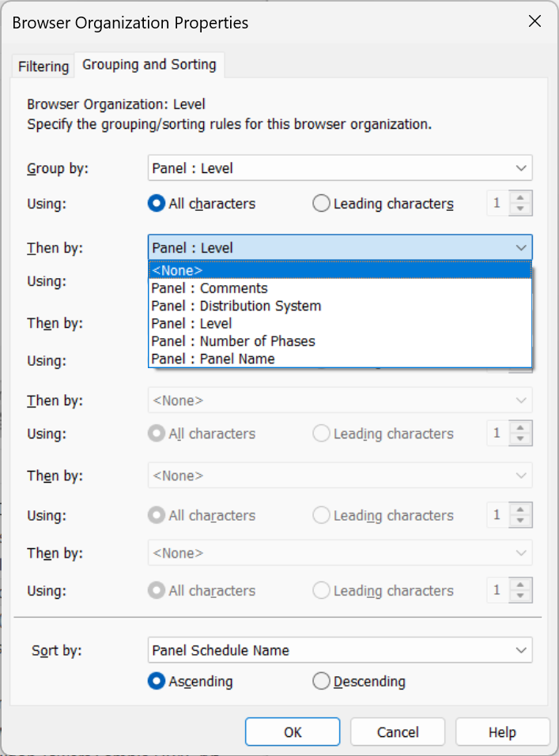Open Help for this dialog
The width and height of the screenshot is (559, 756).
coord(502,732)
